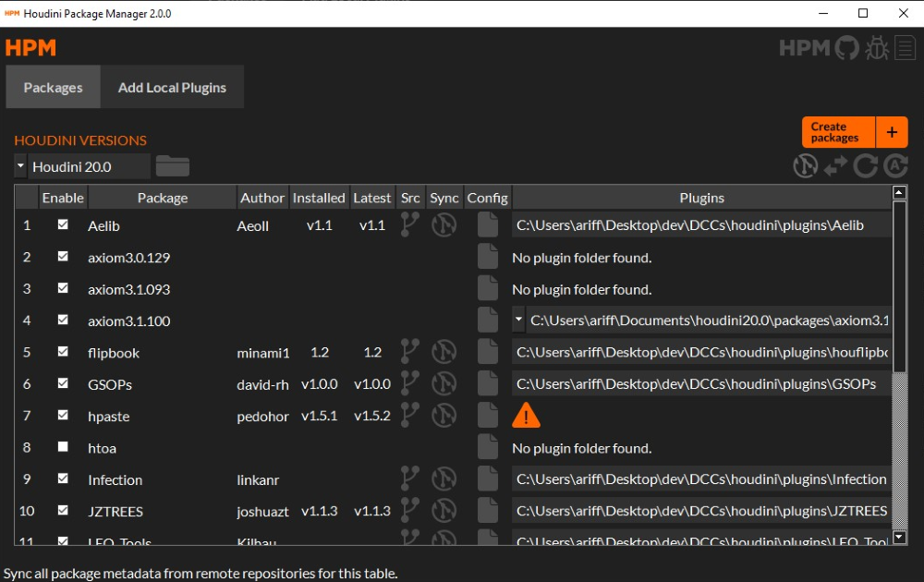This screenshot has height=582, width=924.
Task: Switch to the Add Local Plugins tab
Action: click(x=172, y=87)
